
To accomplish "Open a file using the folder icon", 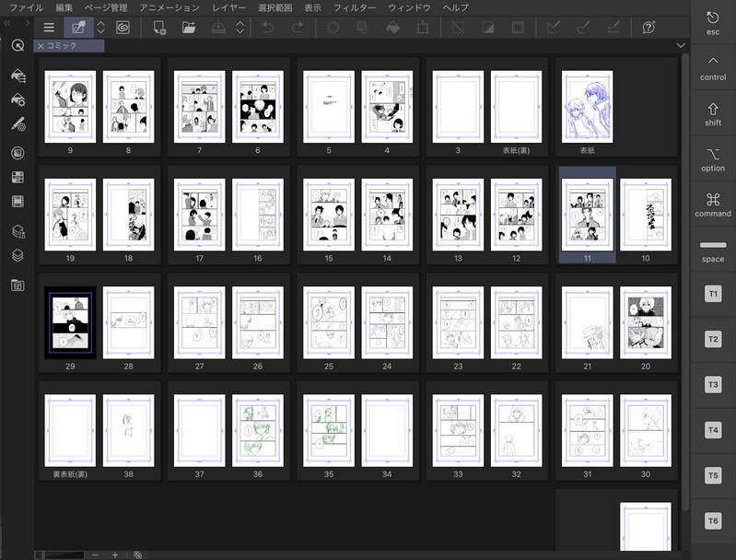I will (189, 28).
